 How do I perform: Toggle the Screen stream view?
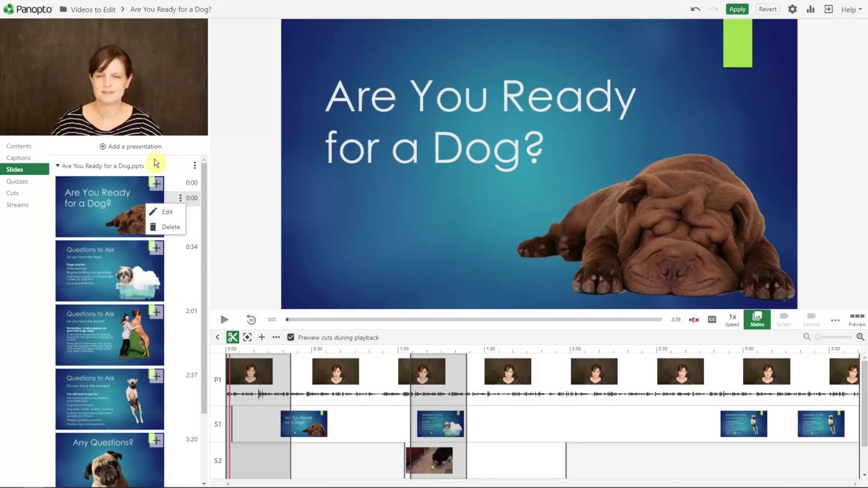tap(784, 320)
